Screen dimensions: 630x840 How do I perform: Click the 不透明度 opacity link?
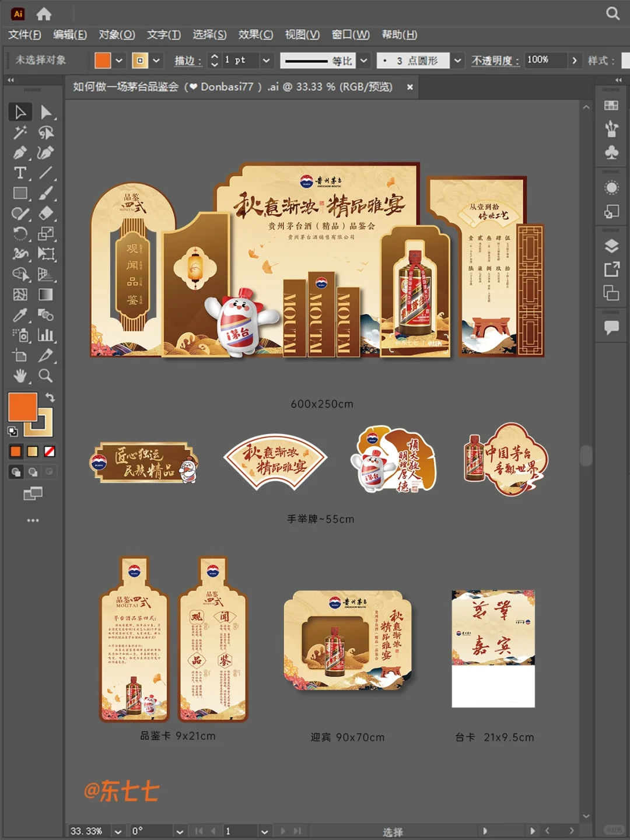(x=495, y=61)
